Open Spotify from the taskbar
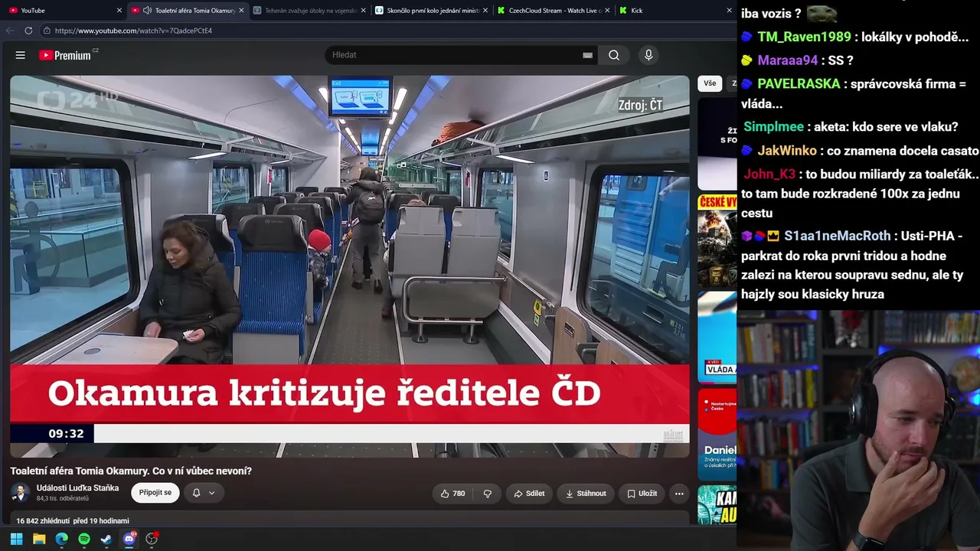This screenshot has width=980, height=551. pyautogui.click(x=84, y=539)
